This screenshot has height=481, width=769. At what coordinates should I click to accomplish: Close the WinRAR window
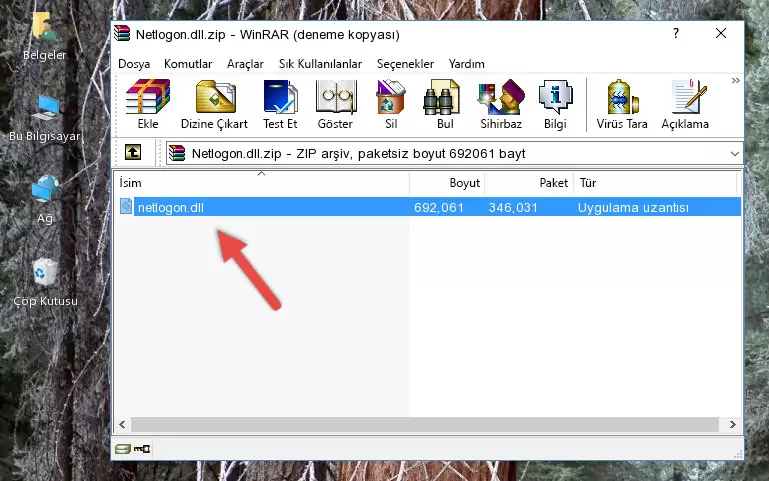coord(721,33)
